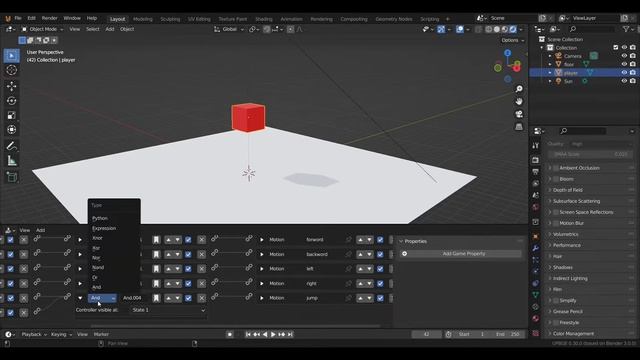Screen dimensions: 640x360
Task: Open the Output properties tab
Action: coord(536,172)
